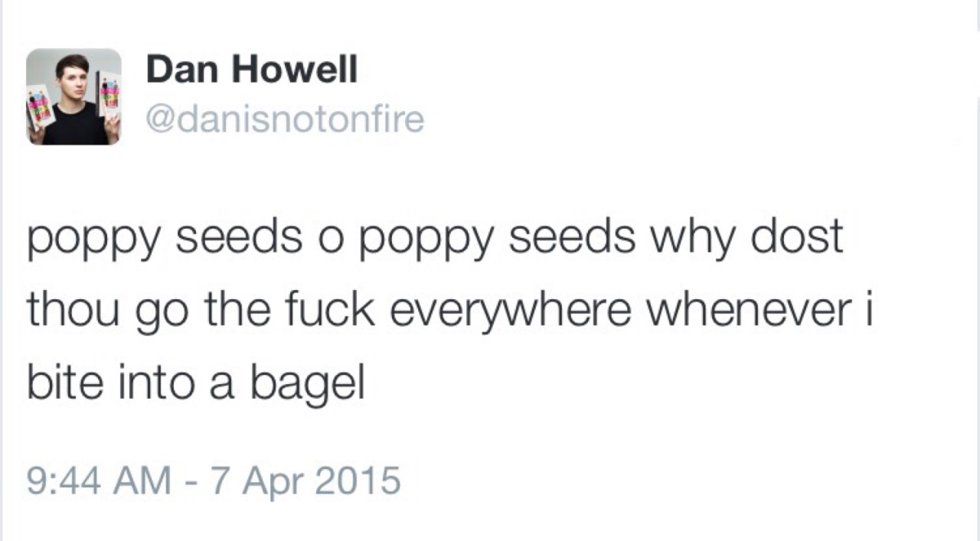Viewport: 980px width, 541px height.
Task: Click the display name Dan Howell
Action: point(251,70)
